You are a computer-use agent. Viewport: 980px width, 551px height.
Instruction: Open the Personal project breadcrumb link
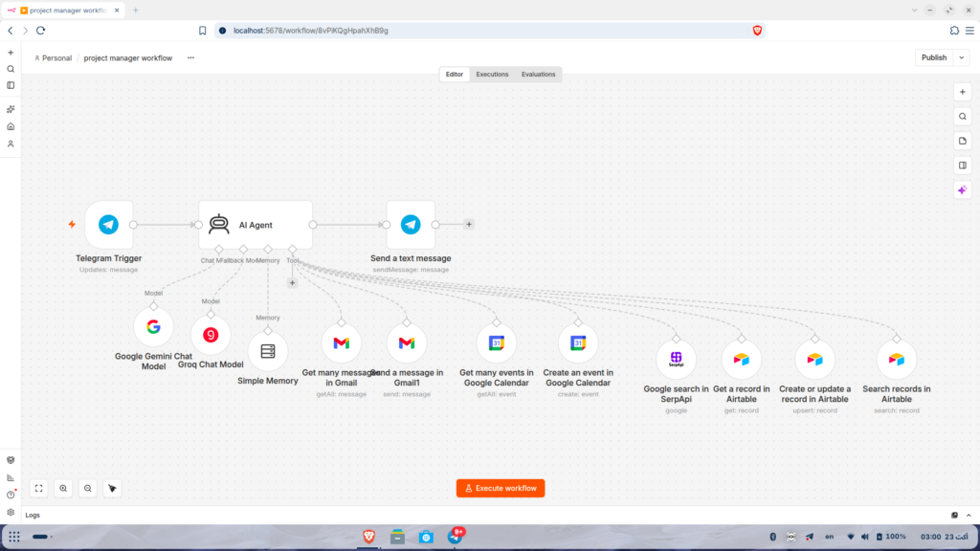tap(54, 58)
